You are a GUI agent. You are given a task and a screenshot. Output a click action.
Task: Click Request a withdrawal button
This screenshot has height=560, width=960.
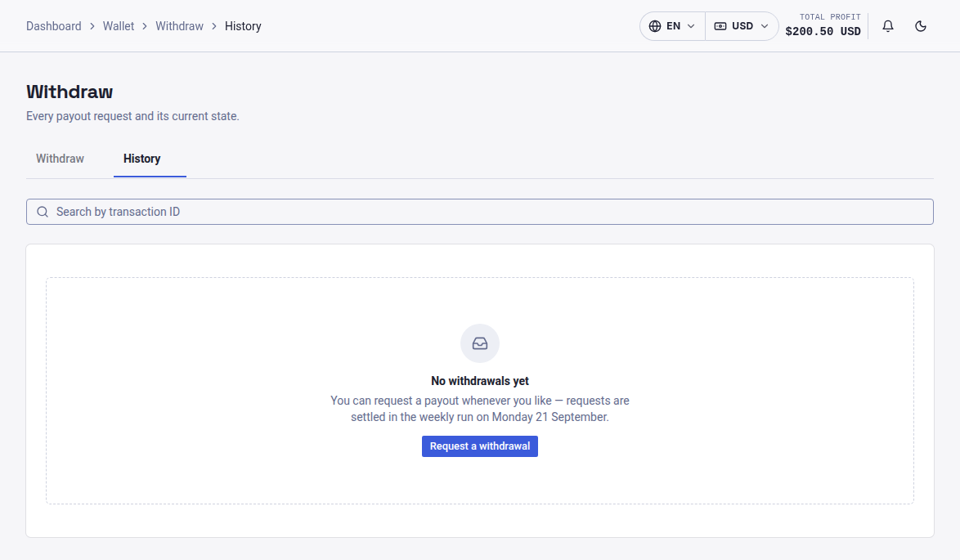tap(480, 446)
